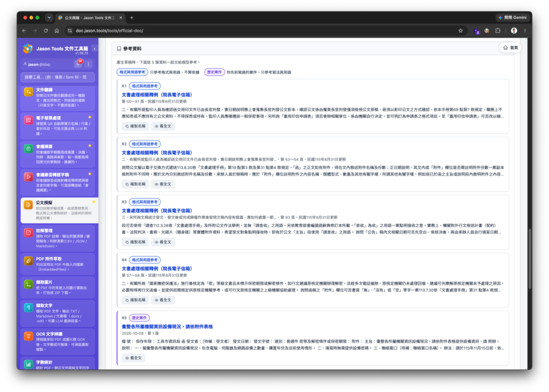The width and height of the screenshot is (549, 392).
Task: Open the user menu three-dot icon
Action: [88, 64]
